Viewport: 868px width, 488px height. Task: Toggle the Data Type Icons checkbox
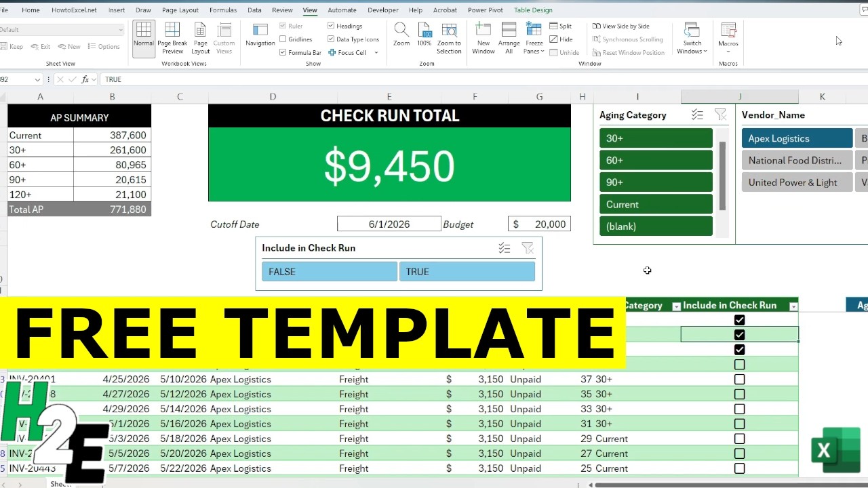[x=331, y=39]
